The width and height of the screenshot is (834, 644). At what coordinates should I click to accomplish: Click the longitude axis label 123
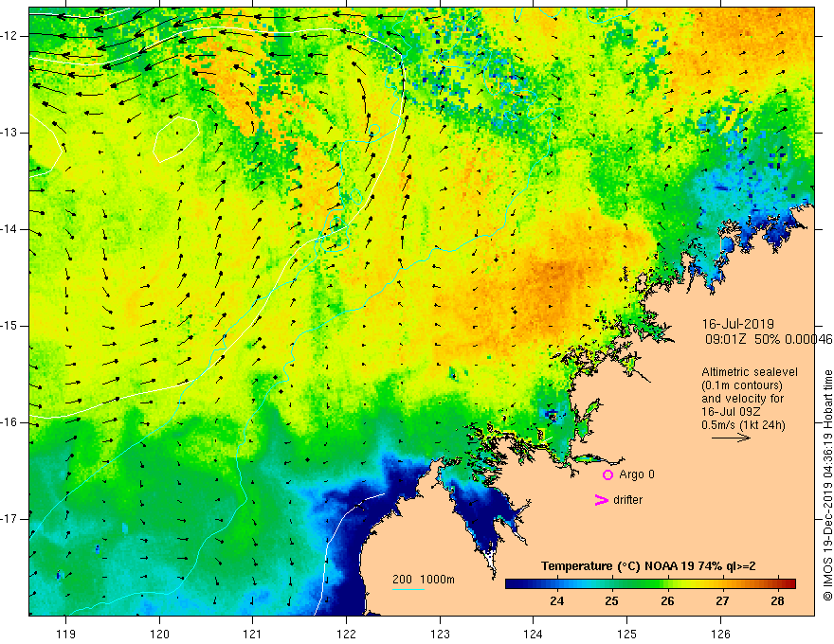[440, 634]
